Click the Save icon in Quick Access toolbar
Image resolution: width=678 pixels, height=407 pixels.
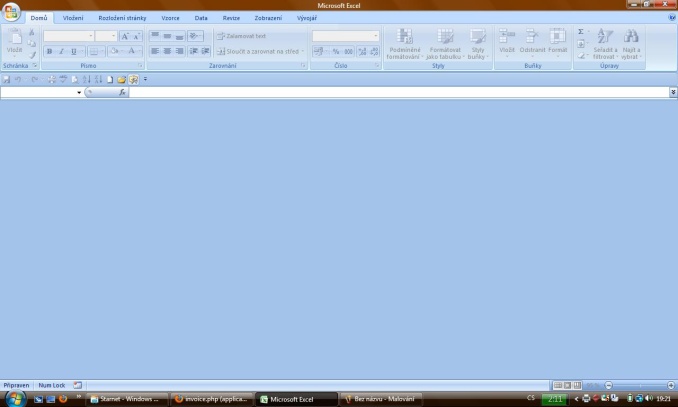click(6, 80)
